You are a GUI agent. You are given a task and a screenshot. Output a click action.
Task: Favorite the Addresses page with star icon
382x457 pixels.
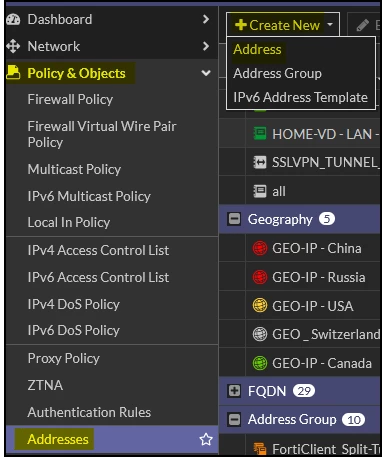pyautogui.click(x=206, y=439)
